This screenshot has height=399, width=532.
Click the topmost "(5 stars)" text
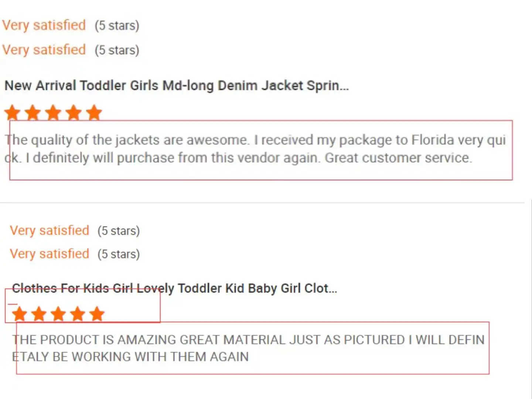pyautogui.click(x=117, y=26)
